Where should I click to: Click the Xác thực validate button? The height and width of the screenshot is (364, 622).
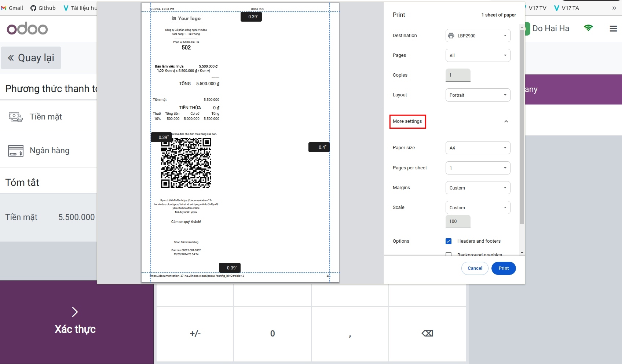(77, 322)
